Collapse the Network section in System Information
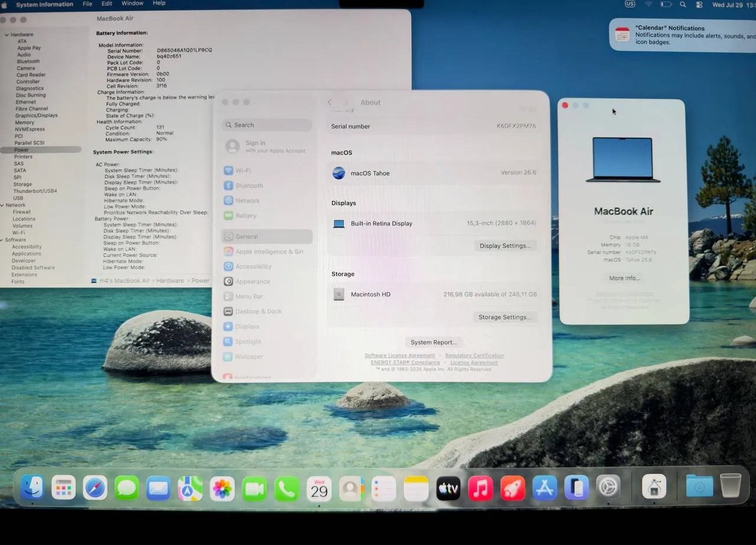Viewport: 756px width, 545px height. coord(3,205)
